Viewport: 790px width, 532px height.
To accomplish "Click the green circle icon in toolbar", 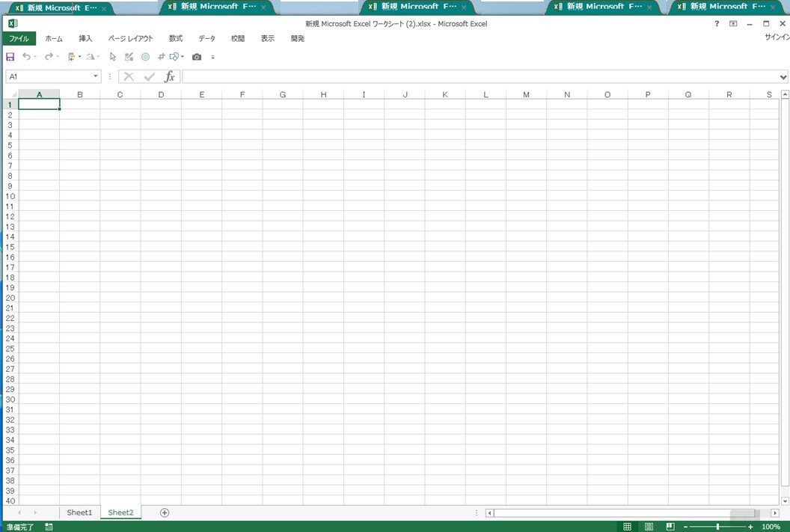I will [145, 57].
